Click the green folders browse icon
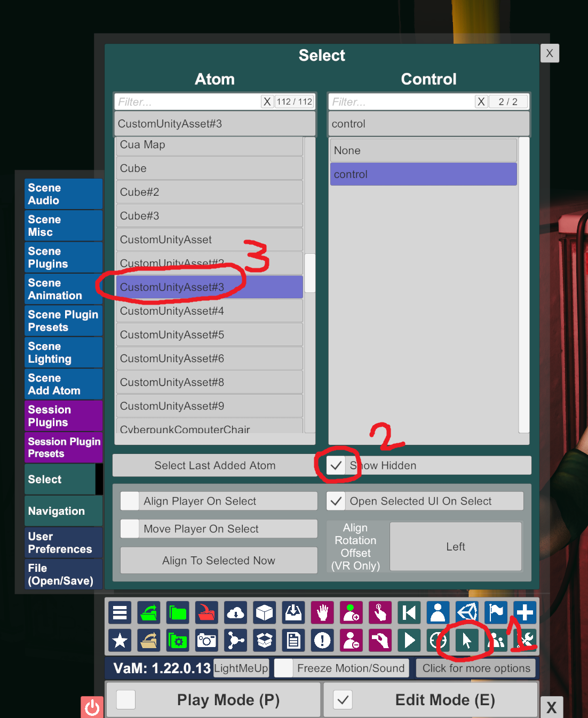 click(x=178, y=612)
